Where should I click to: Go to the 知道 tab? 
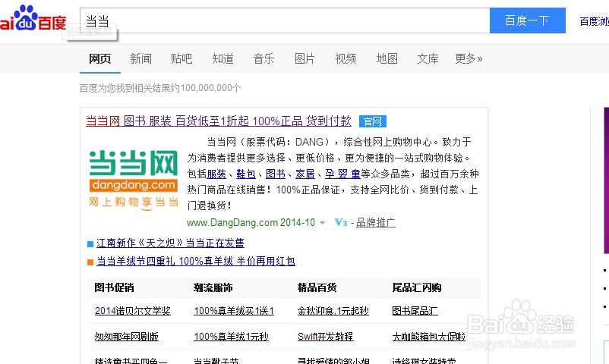pos(222,58)
